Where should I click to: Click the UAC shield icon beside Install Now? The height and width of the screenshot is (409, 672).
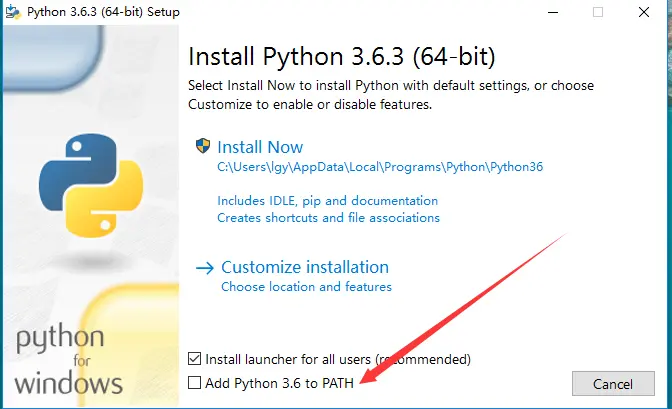click(203, 146)
